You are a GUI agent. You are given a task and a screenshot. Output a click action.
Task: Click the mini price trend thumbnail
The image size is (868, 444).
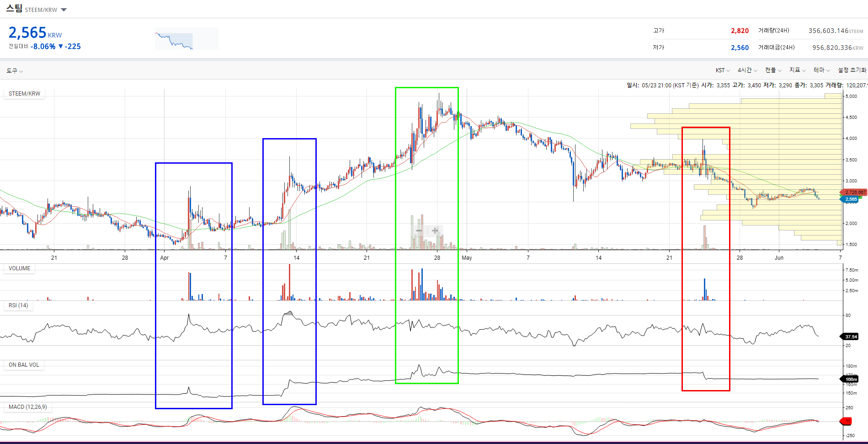click(x=186, y=39)
